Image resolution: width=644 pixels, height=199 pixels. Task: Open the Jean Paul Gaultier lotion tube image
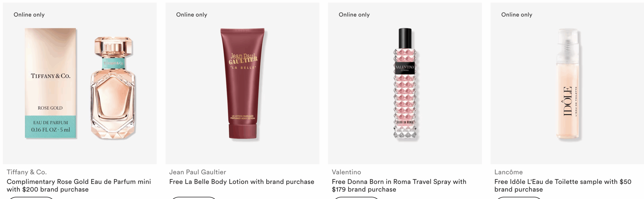[243, 83]
